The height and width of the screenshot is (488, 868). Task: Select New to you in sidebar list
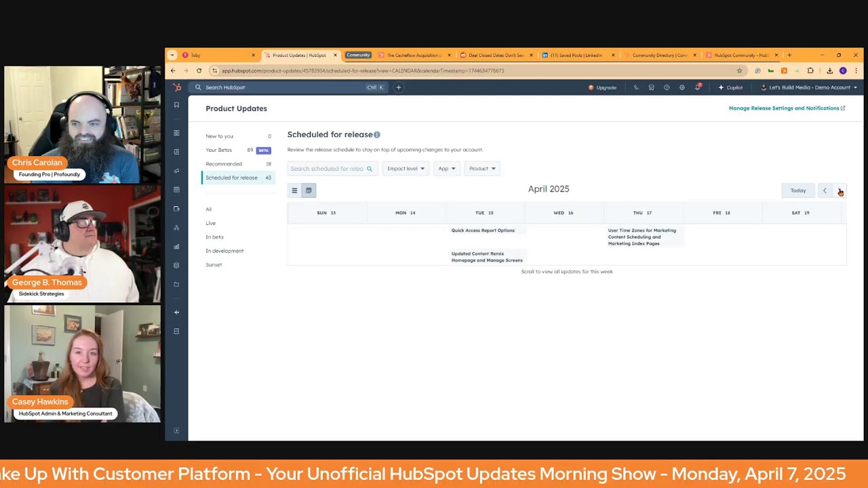238,136
